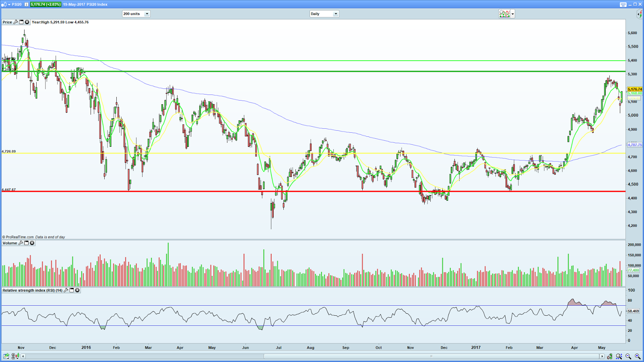The image size is (644, 362).
Task: Click the zoom in magnifier icon
Action: (638, 356)
